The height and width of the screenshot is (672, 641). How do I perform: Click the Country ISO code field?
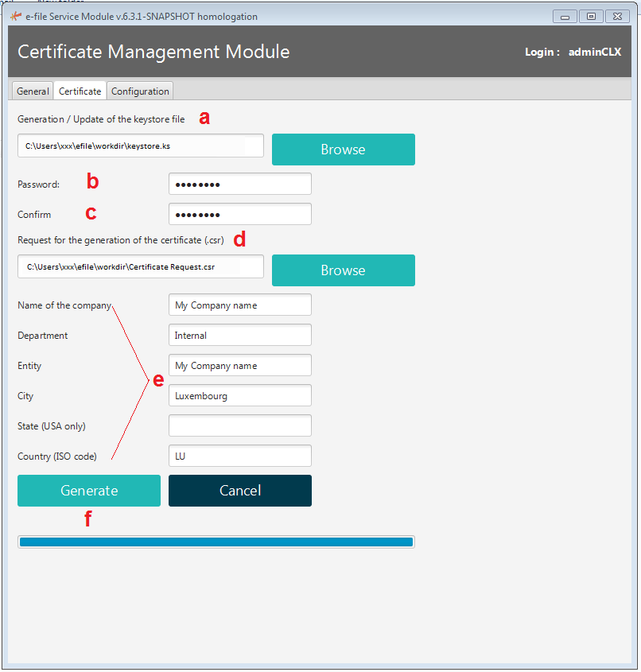[240, 456]
